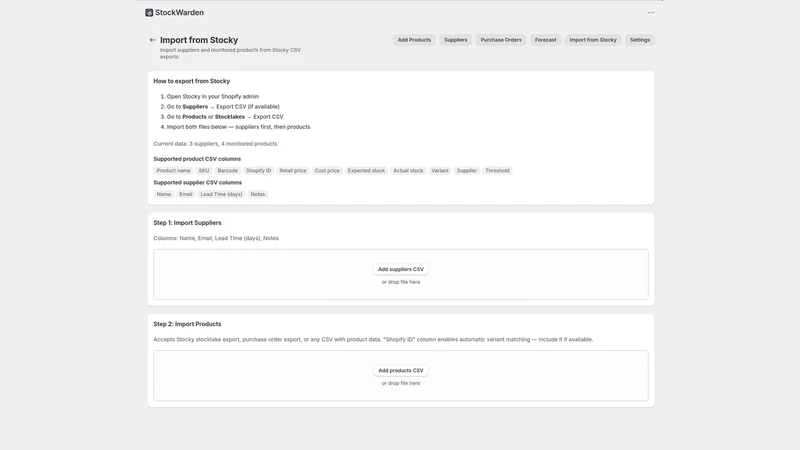Click the Add suppliers CSV button

401,269
